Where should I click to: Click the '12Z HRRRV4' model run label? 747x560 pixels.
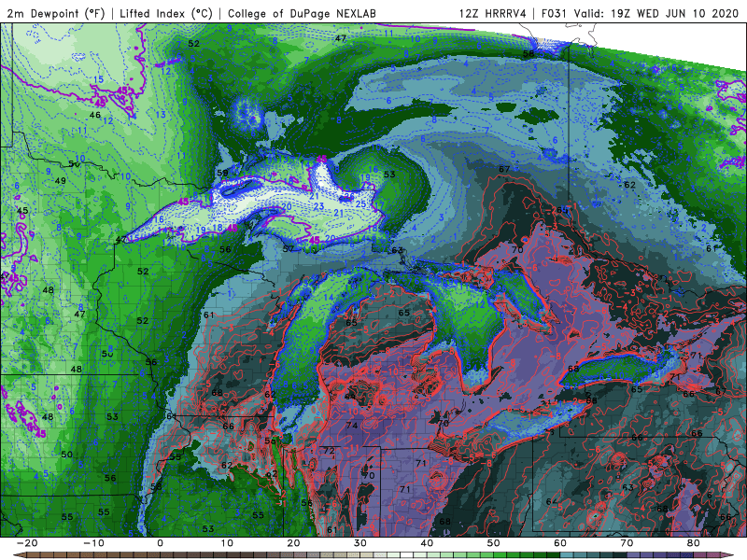tap(493, 13)
